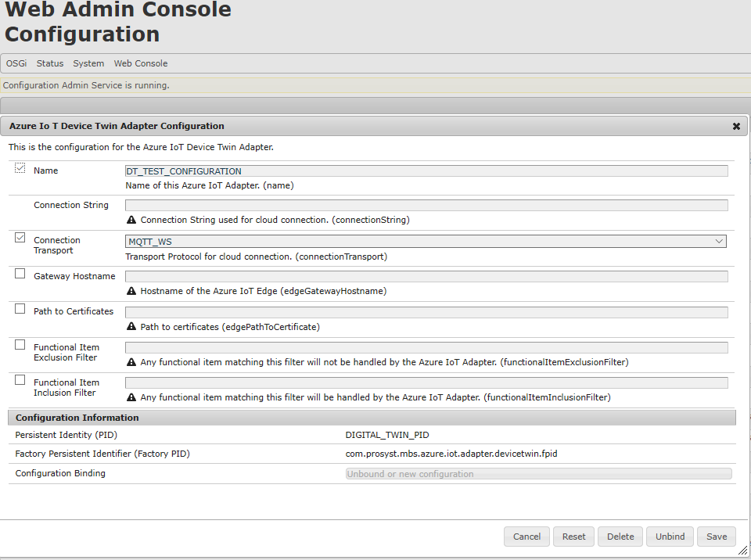Close the Azure IoT adapter configuration panel
Screen dimensions: 751x560
736,125
